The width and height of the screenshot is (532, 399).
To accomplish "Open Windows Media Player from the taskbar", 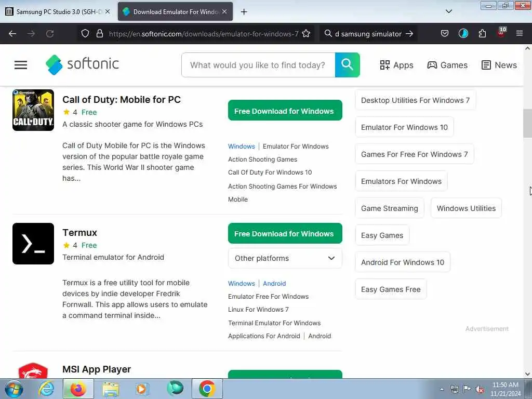I will click(x=141, y=389).
